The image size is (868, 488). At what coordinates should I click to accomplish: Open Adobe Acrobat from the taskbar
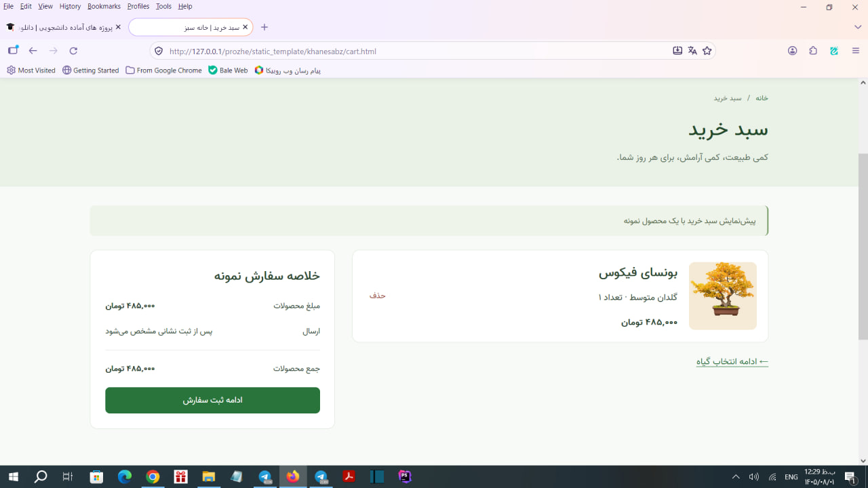pyautogui.click(x=349, y=477)
